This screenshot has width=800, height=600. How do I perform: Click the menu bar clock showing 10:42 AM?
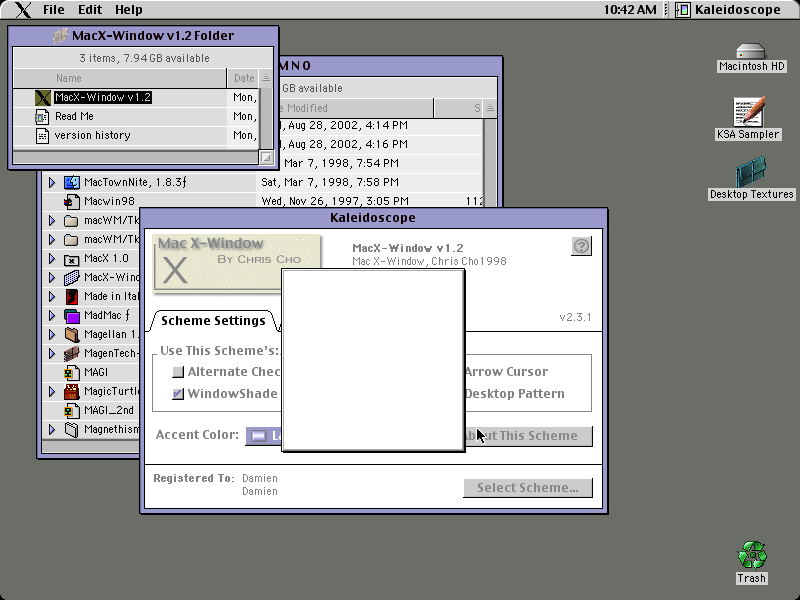tap(630, 10)
